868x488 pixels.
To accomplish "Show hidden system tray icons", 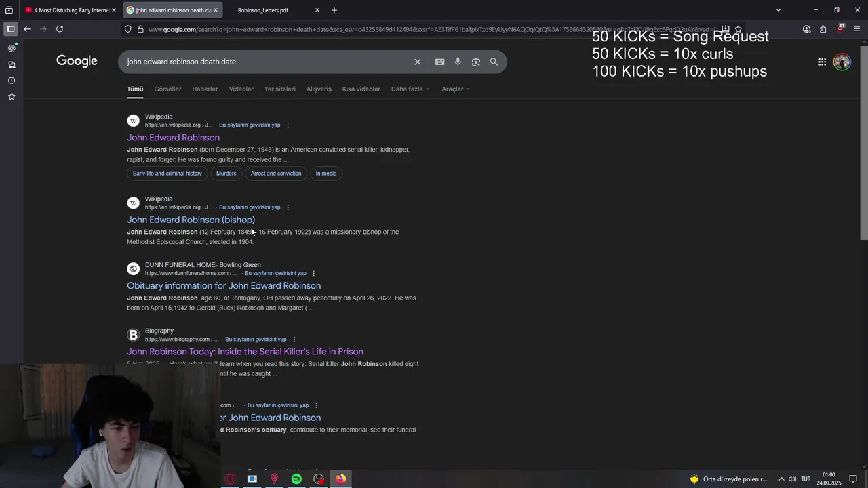I will point(781,479).
